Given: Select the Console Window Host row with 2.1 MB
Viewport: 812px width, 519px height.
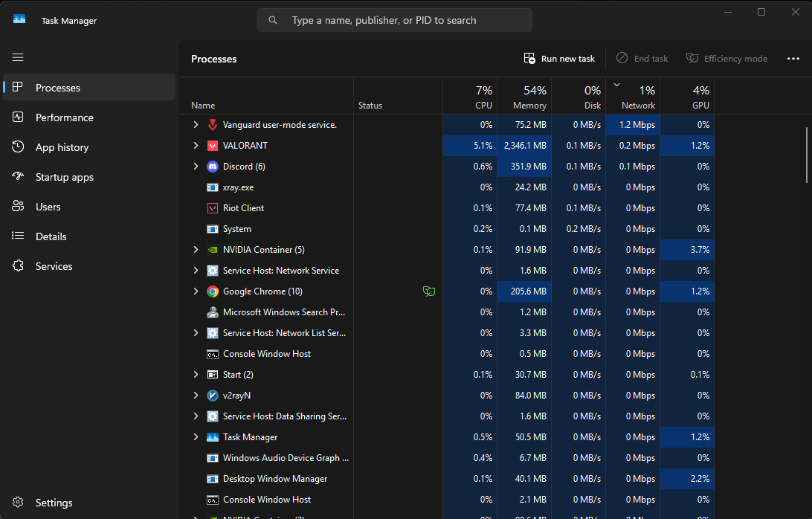Looking at the screenshot, I should click(x=448, y=500).
